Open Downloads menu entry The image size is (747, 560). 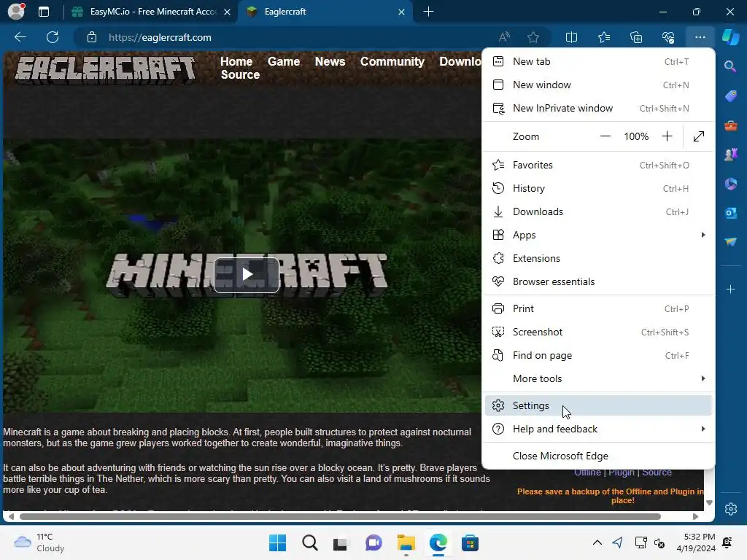pos(598,211)
